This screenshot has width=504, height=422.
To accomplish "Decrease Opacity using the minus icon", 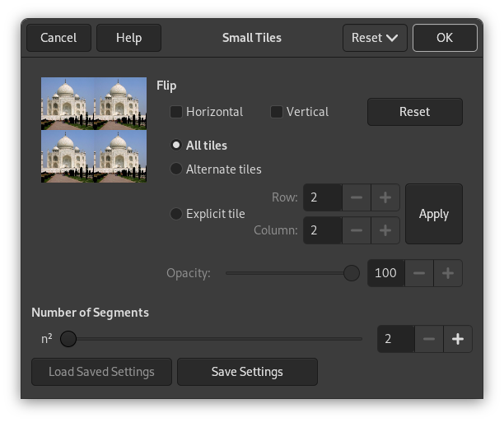I will (419, 273).
